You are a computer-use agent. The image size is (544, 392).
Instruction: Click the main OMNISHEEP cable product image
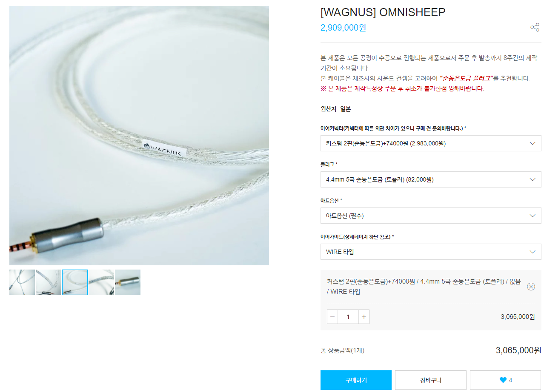pos(139,136)
